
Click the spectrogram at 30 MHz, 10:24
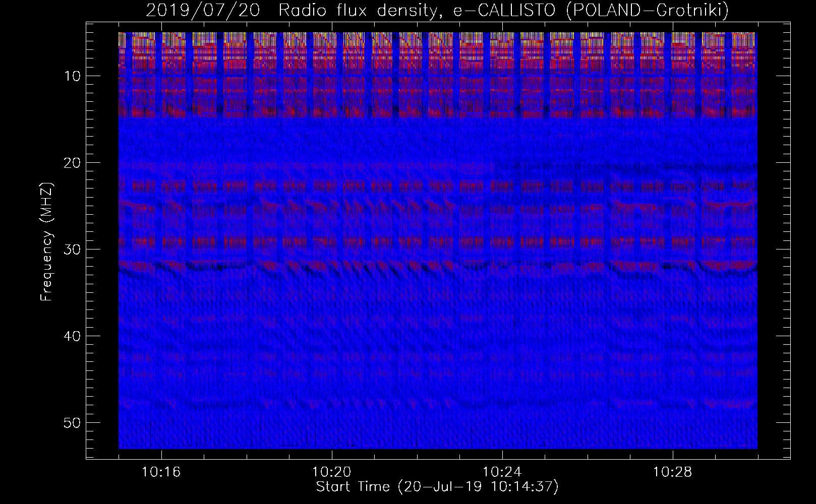[502, 249]
